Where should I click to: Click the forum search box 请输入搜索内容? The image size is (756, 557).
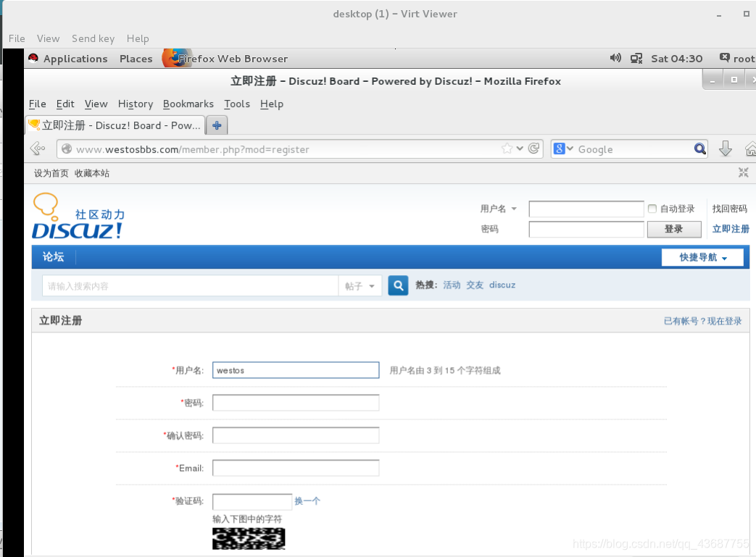tap(191, 286)
